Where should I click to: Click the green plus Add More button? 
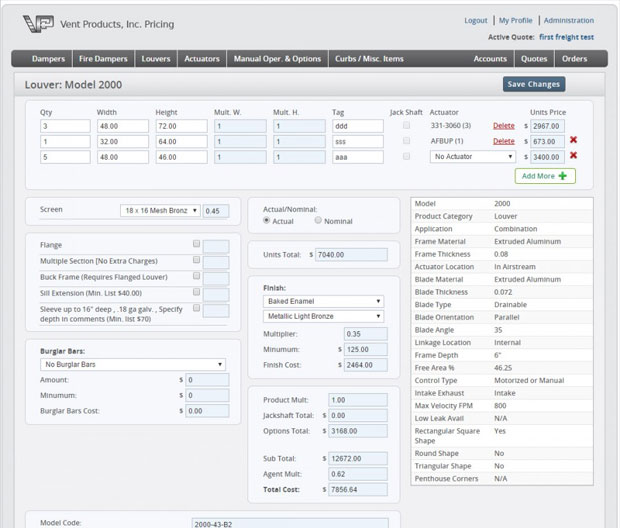[x=546, y=176]
